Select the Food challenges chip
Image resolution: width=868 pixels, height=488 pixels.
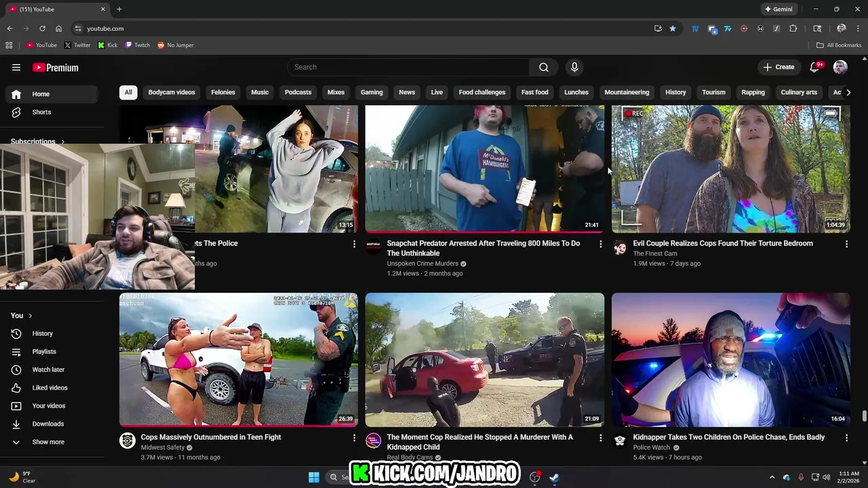[x=482, y=92]
